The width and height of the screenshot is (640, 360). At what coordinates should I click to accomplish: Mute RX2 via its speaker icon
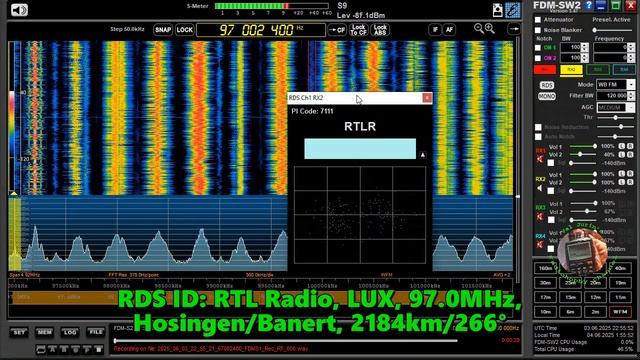[x=540, y=188]
